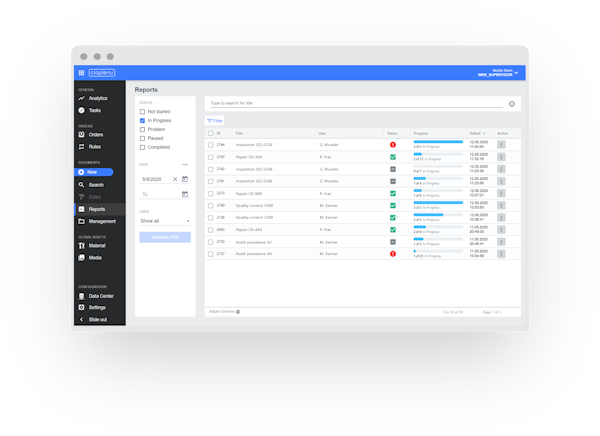Check the Not started status filter
This screenshot has height=436, width=600.
[x=143, y=111]
